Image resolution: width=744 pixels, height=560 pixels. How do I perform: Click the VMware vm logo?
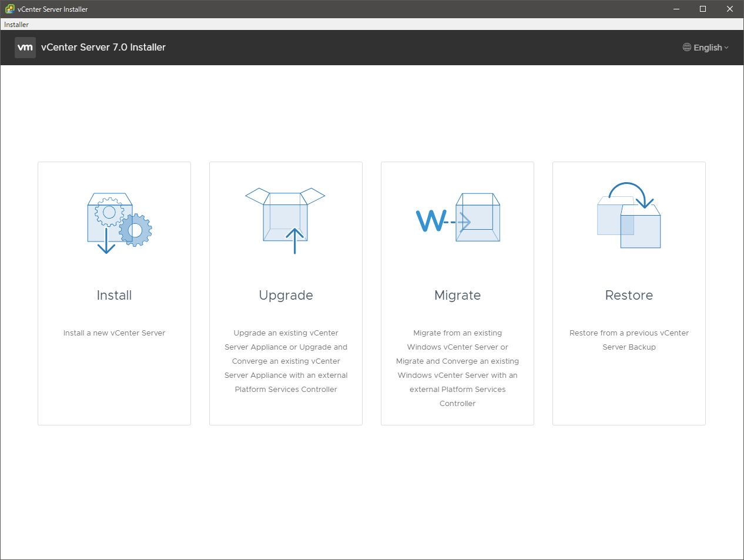(x=25, y=48)
